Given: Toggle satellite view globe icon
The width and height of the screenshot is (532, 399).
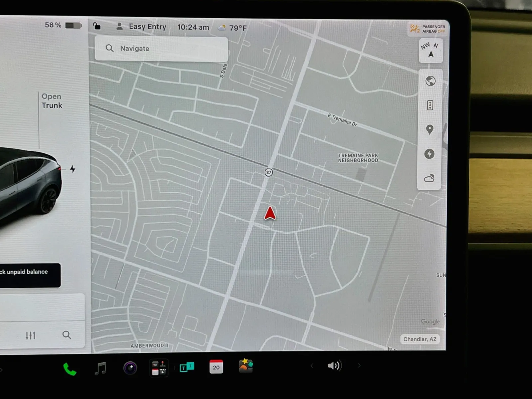Looking at the screenshot, I should tap(430, 81).
